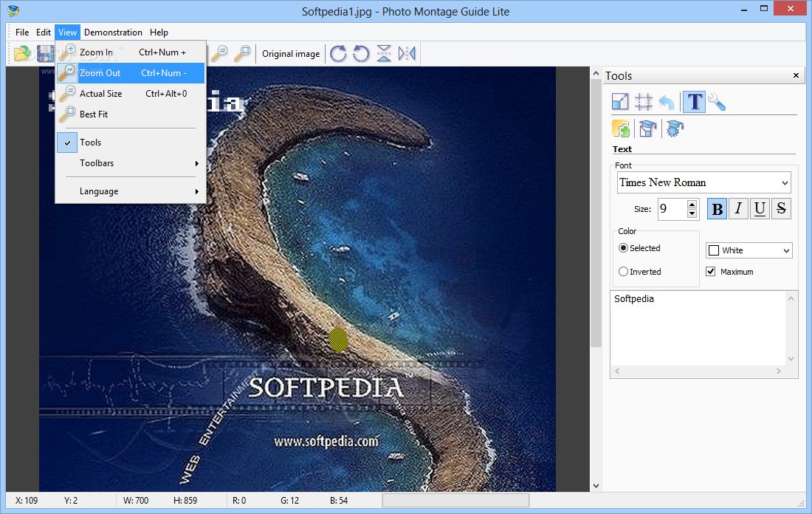Minimize the Photo Montage Guide window
This screenshot has width=812, height=514.
[x=743, y=10]
